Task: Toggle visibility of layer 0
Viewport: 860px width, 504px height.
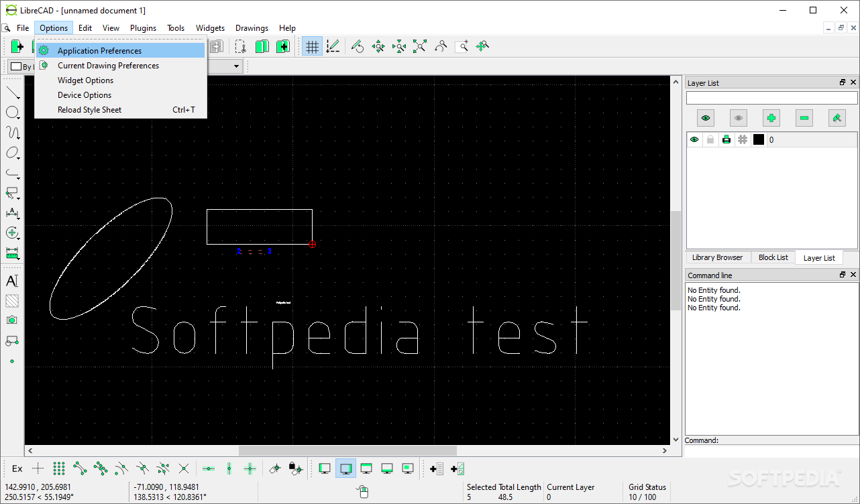Action: [x=694, y=139]
